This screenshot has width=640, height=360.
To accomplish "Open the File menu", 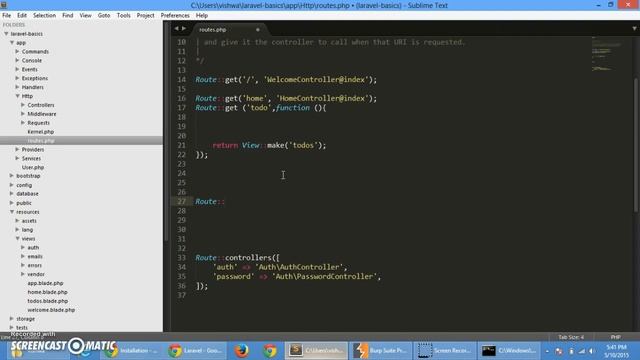I will click(7, 16).
